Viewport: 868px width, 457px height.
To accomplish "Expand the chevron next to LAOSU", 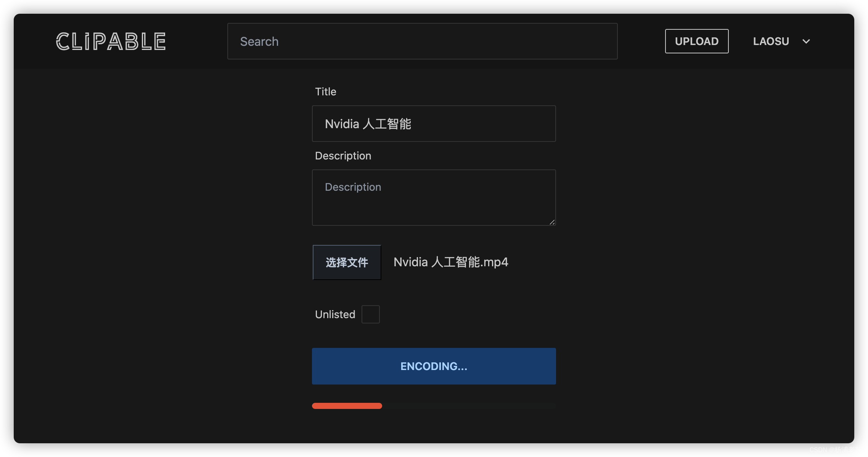I will (x=806, y=41).
